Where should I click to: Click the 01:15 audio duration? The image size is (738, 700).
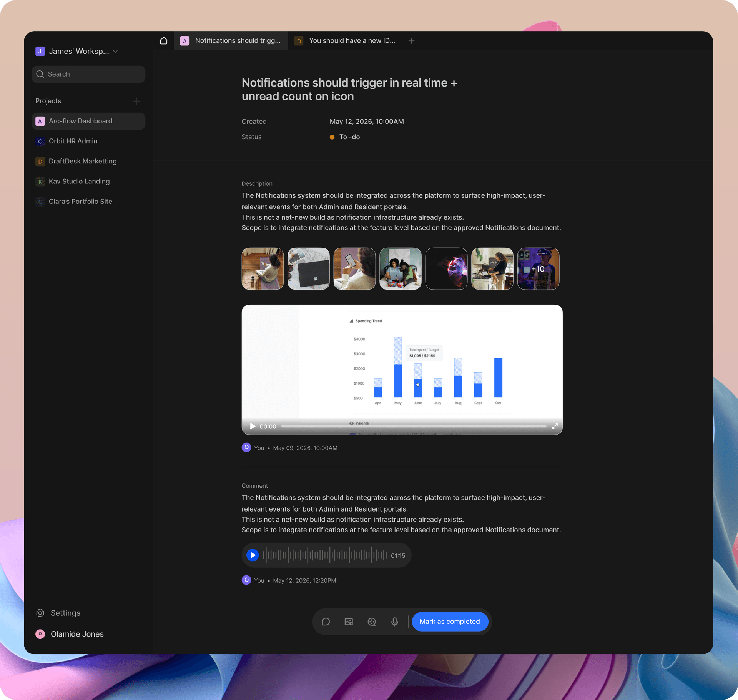(x=398, y=556)
